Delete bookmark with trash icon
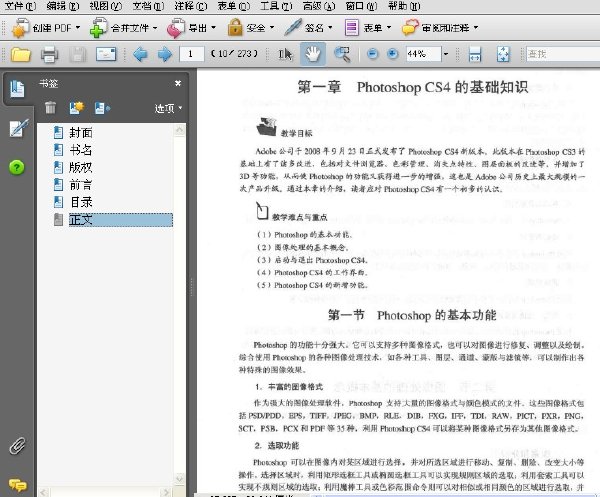 point(50,108)
